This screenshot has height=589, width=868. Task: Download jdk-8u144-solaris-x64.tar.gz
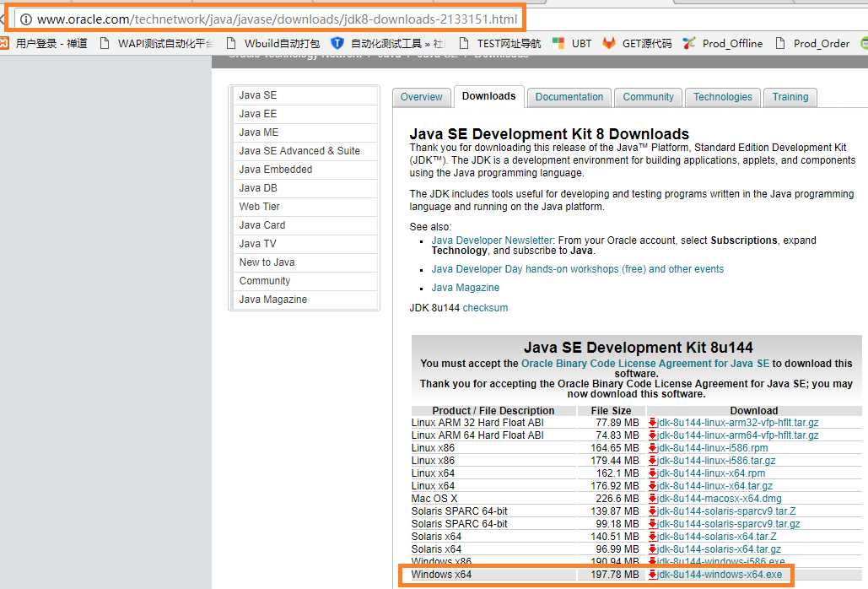click(x=719, y=549)
